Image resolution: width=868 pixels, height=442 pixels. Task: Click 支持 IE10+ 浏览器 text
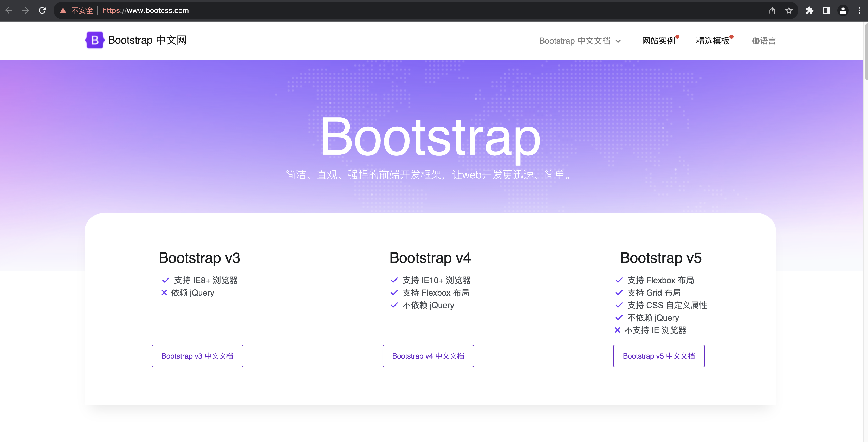[x=436, y=280]
